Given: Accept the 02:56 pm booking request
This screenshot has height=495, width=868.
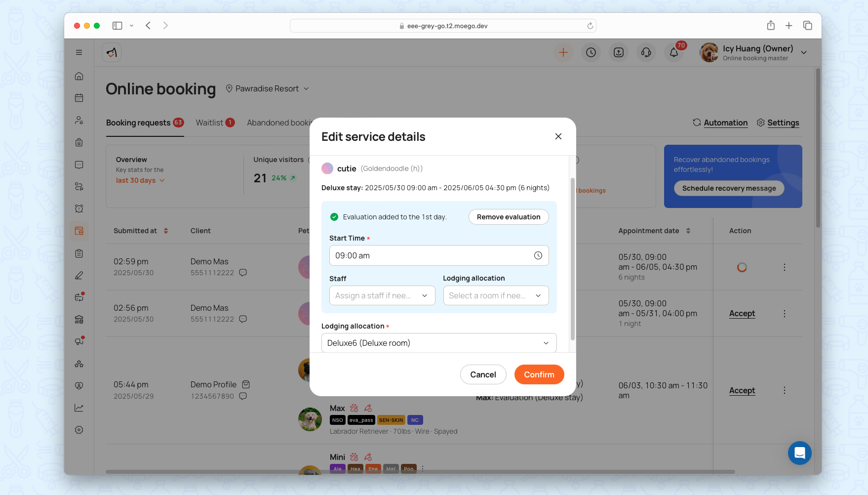Looking at the screenshot, I should click(742, 313).
